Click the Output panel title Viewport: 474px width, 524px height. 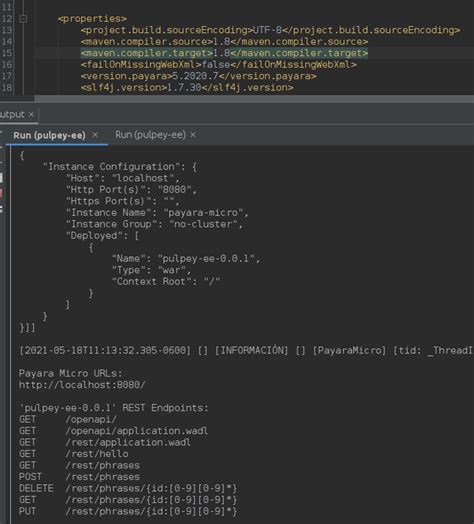[12, 114]
